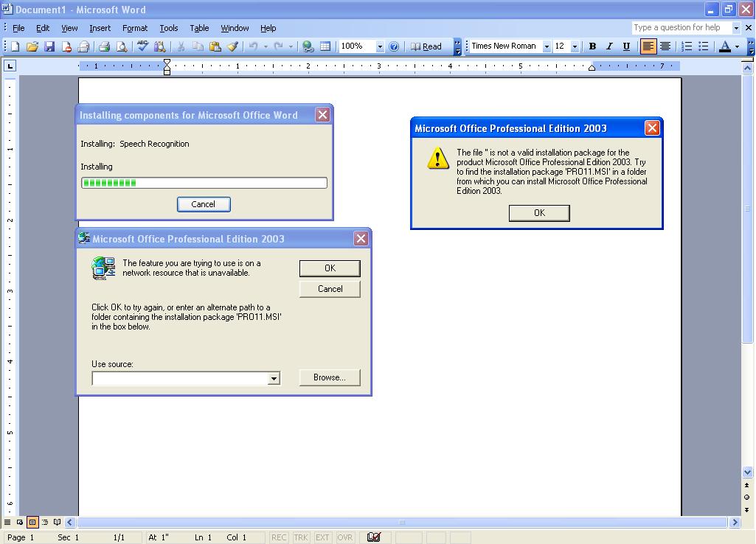
Task: Expand the Use source combo box arrow
Action: tap(274, 378)
